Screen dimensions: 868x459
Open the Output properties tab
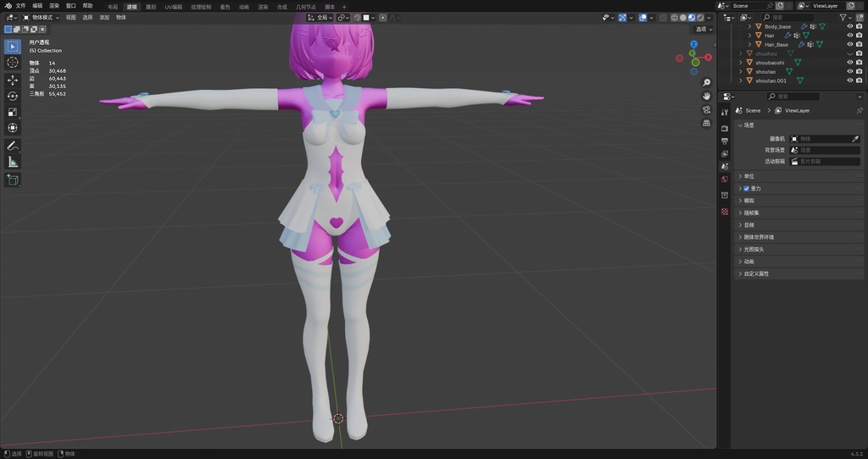click(725, 141)
